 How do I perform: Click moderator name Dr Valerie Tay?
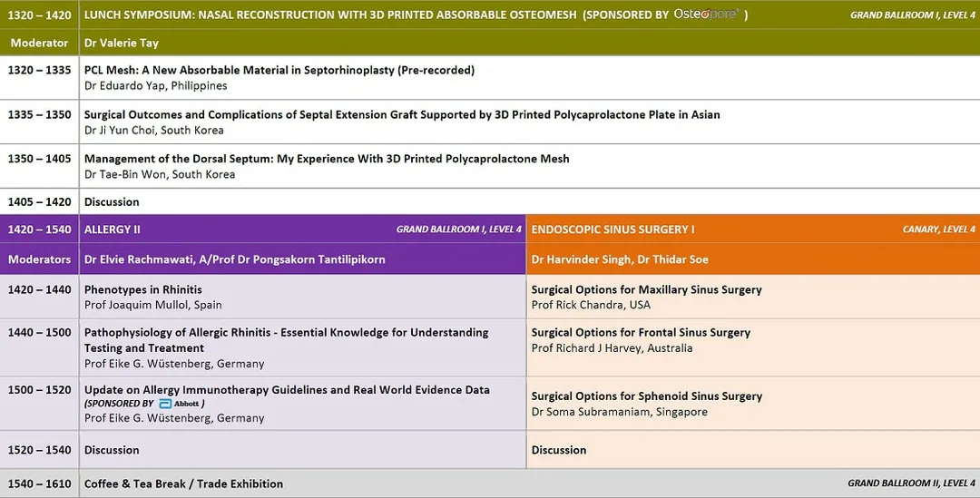click(x=122, y=44)
